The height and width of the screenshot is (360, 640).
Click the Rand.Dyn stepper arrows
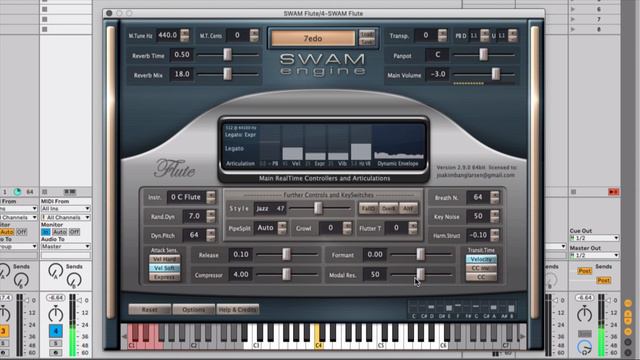pos(211,216)
